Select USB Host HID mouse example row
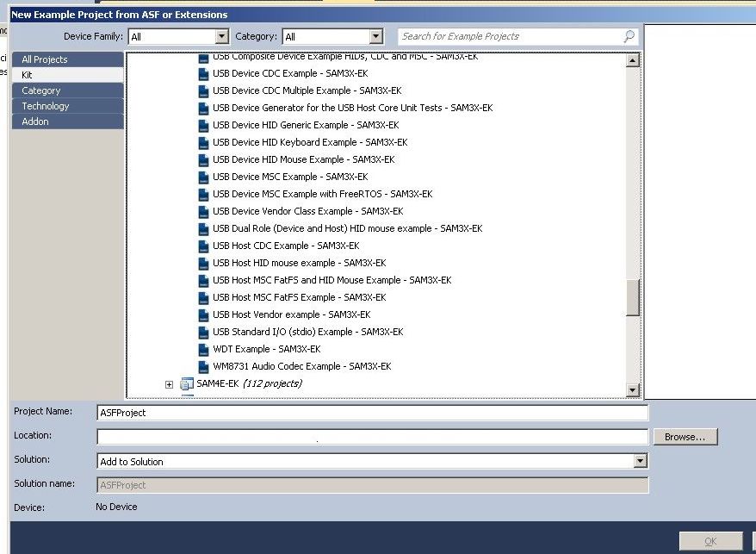Screen dimensions: 756x554 click(x=300, y=263)
